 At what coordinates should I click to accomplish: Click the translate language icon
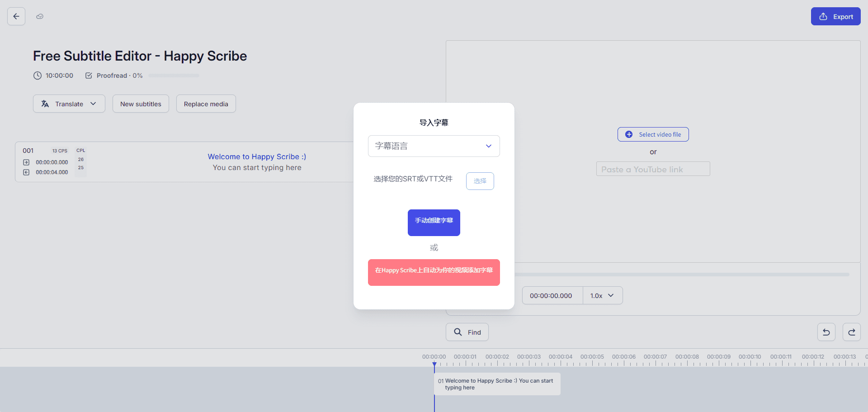pos(45,104)
